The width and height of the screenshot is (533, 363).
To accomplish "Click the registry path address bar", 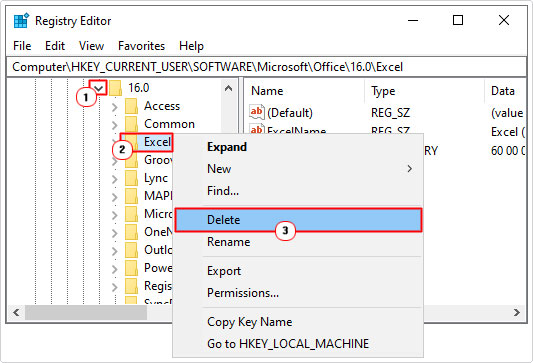I will point(266,67).
